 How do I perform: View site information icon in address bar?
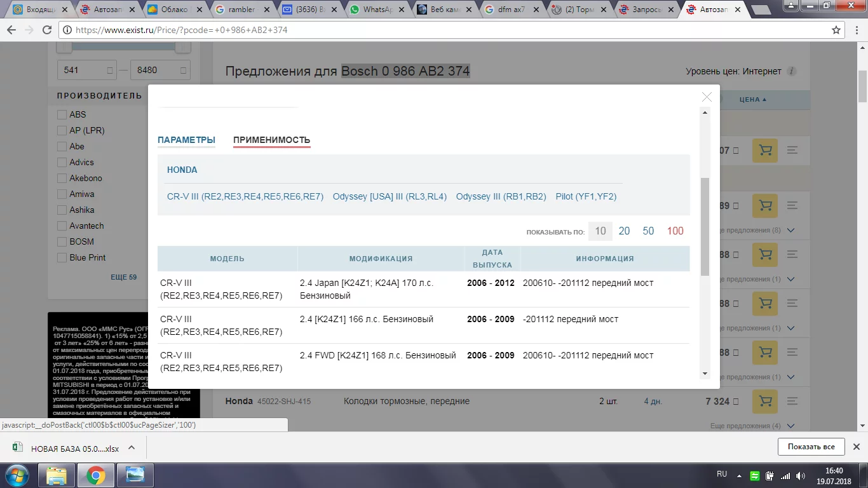point(68,30)
